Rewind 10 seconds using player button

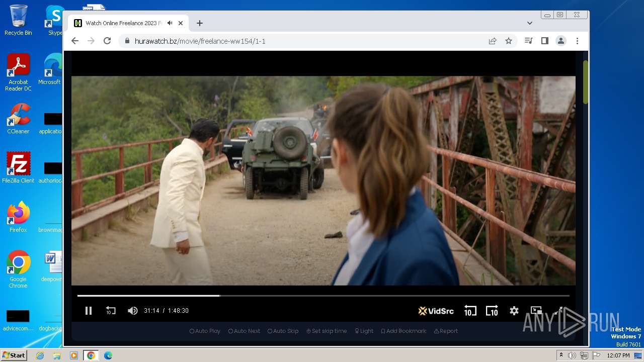(470, 311)
